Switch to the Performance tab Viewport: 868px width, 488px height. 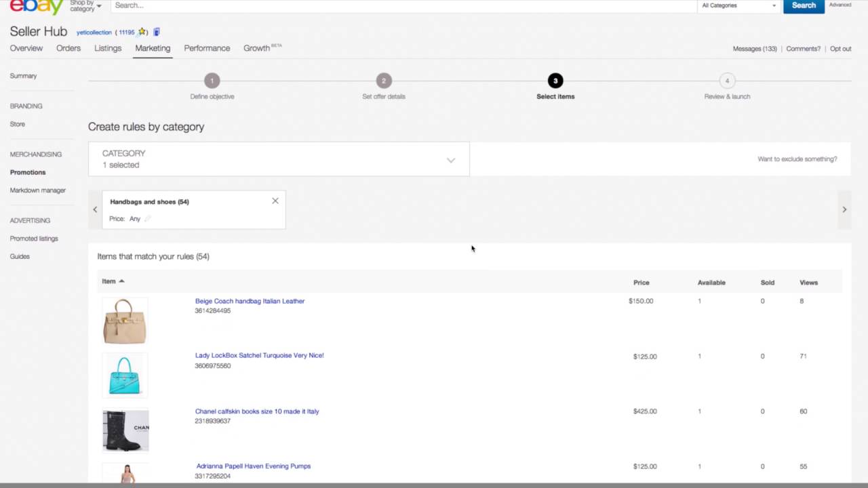(207, 48)
